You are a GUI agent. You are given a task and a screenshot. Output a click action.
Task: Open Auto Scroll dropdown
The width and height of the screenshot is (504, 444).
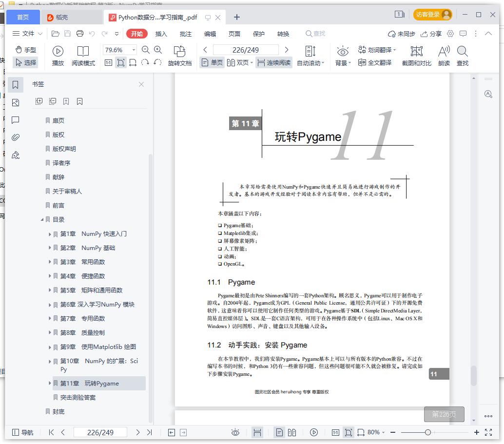pyautogui.click(x=310, y=55)
